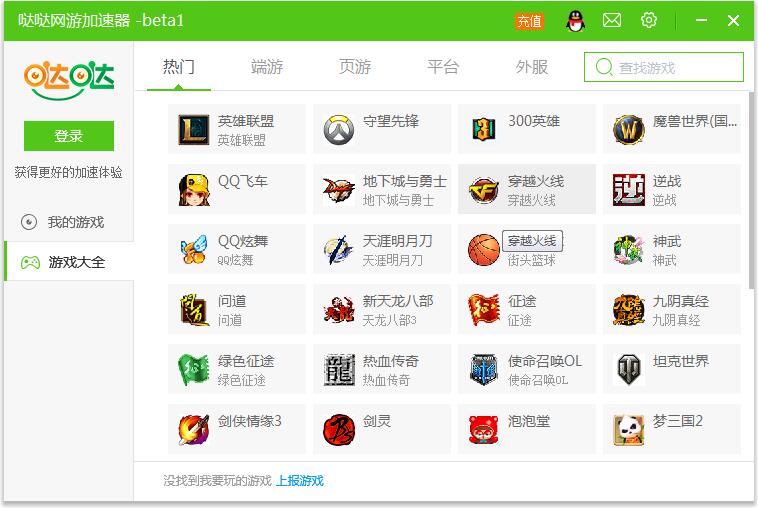758x508 pixels.
Task: Click the 充值 recharge button
Action: coord(529,21)
